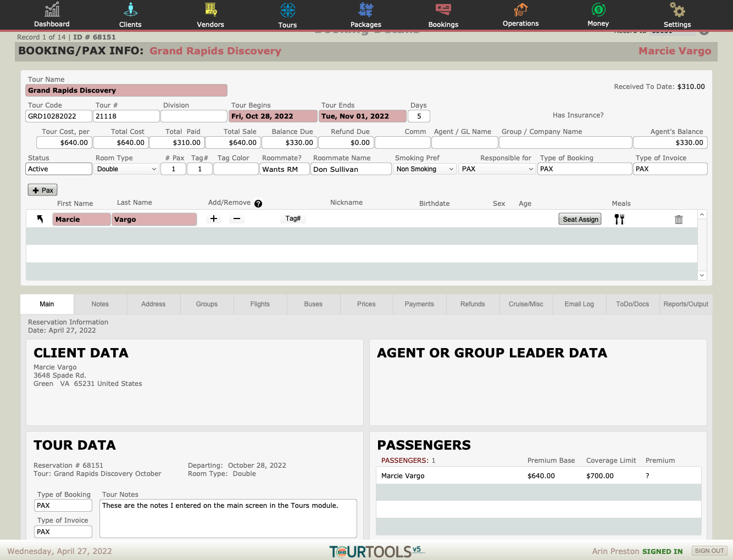Open the Clients module icon

[x=130, y=9]
